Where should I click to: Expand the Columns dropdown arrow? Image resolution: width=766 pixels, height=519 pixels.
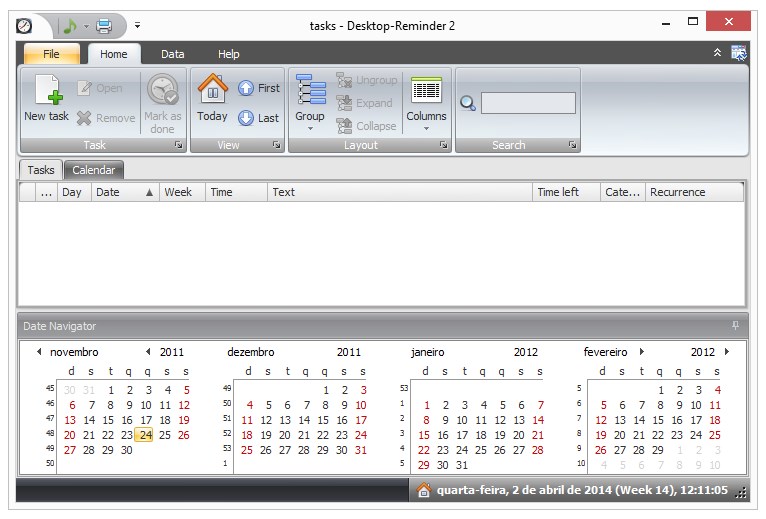[x=426, y=129]
